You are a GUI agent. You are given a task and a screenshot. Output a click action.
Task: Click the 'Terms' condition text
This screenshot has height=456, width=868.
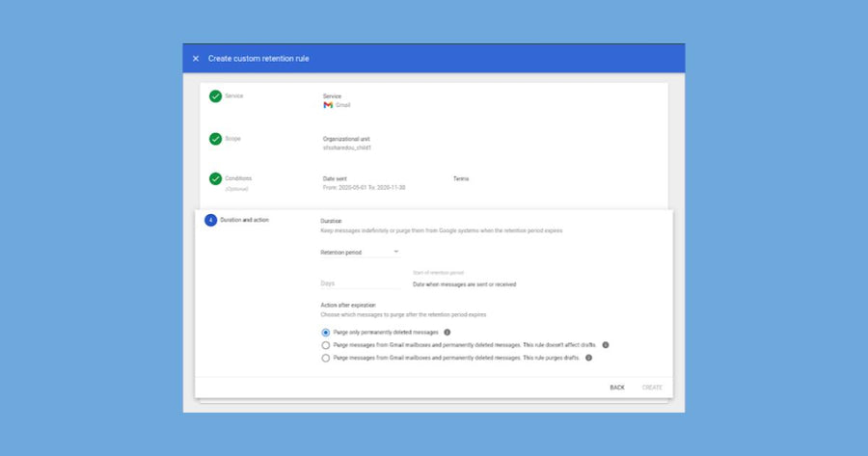[x=461, y=178]
